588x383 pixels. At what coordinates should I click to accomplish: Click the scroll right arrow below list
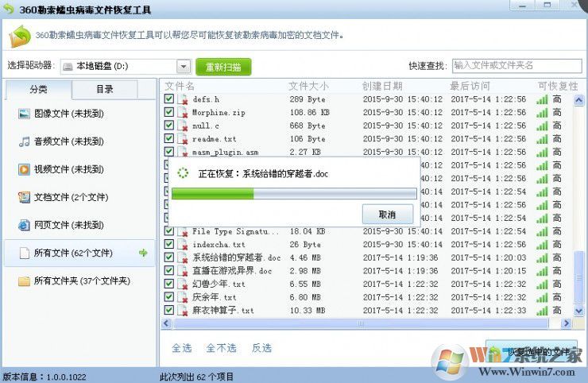(x=567, y=323)
